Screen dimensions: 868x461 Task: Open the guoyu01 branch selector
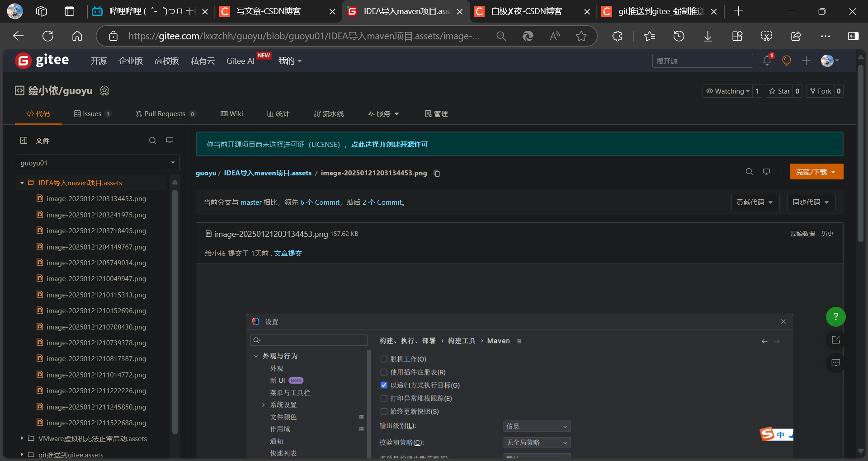tap(97, 162)
